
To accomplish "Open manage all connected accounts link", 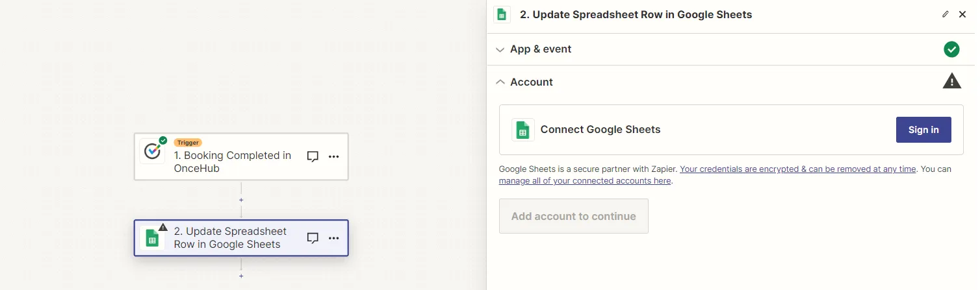I will point(585,181).
